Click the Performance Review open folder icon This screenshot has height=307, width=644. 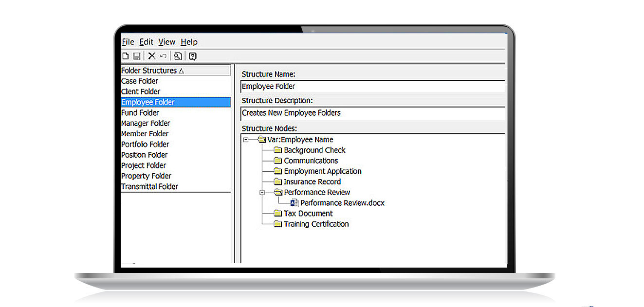tap(278, 192)
